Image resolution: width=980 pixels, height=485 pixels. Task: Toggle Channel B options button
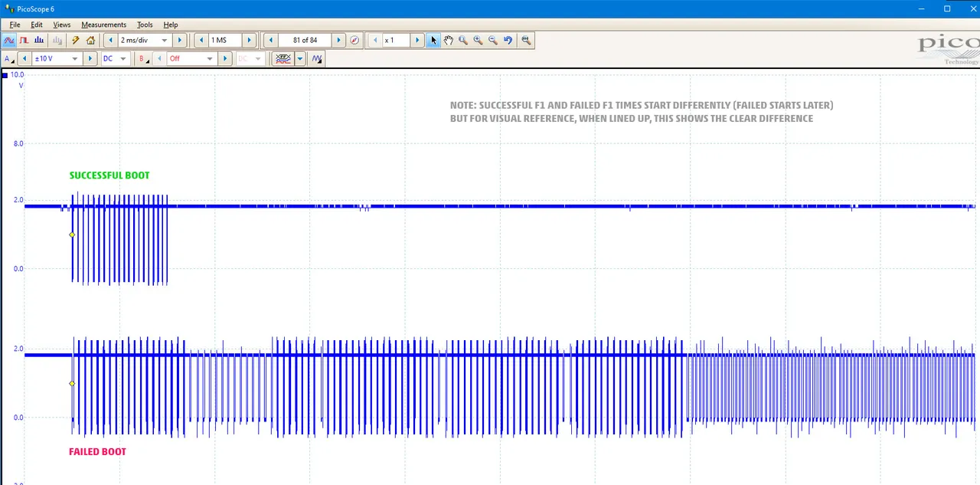[142, 59]
